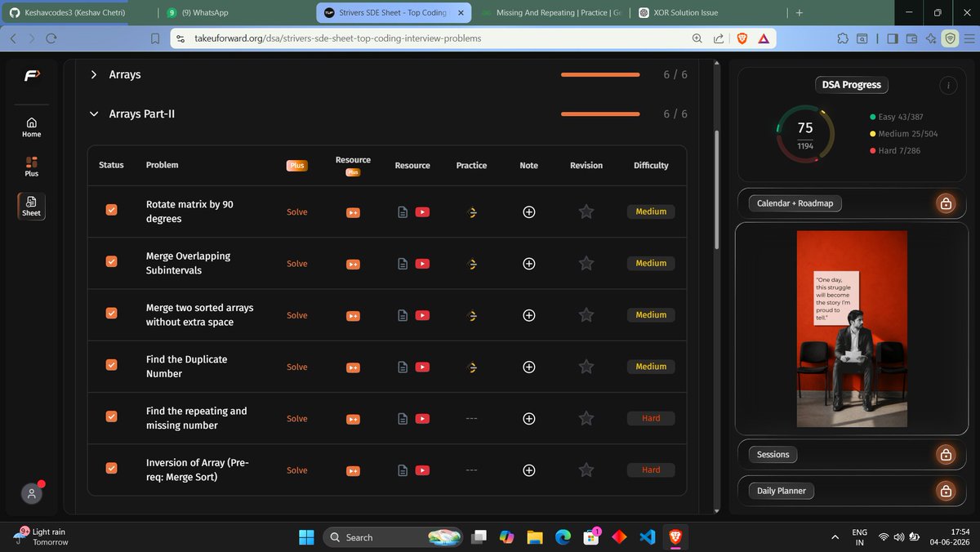Screen dimensions: 980x552
Task: Click the circular 75/1194 progress ring
Action: [804, 135]
